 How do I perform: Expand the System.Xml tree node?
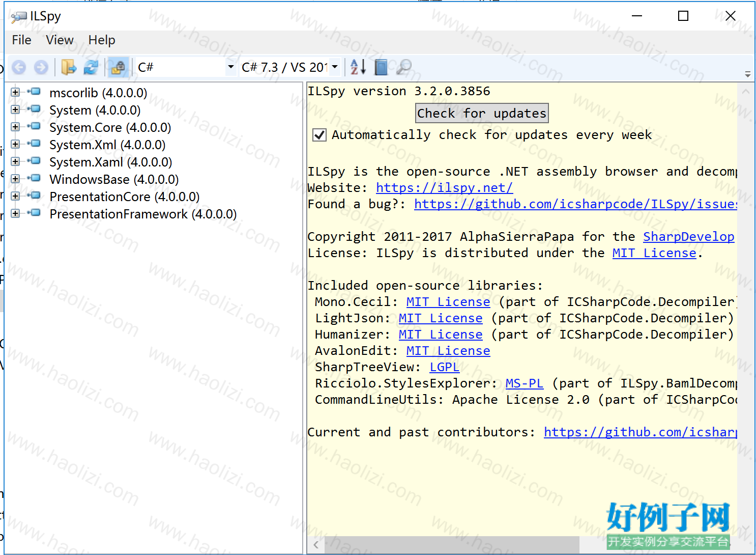pos(15,144)
